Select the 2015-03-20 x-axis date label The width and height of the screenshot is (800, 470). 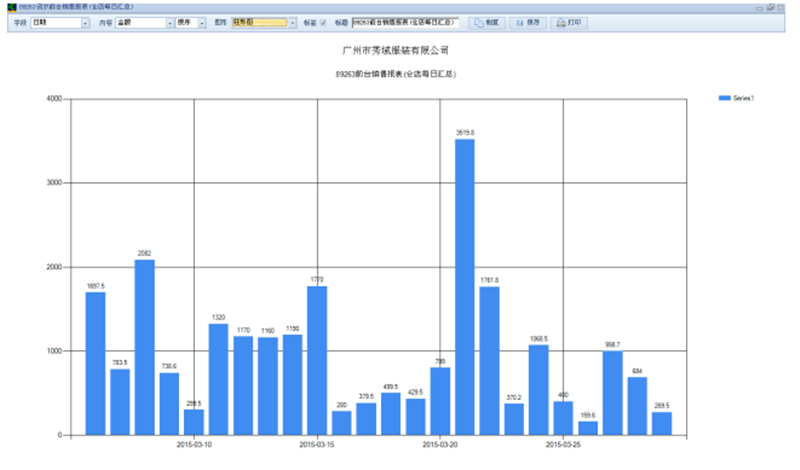(x=440, y=443)
